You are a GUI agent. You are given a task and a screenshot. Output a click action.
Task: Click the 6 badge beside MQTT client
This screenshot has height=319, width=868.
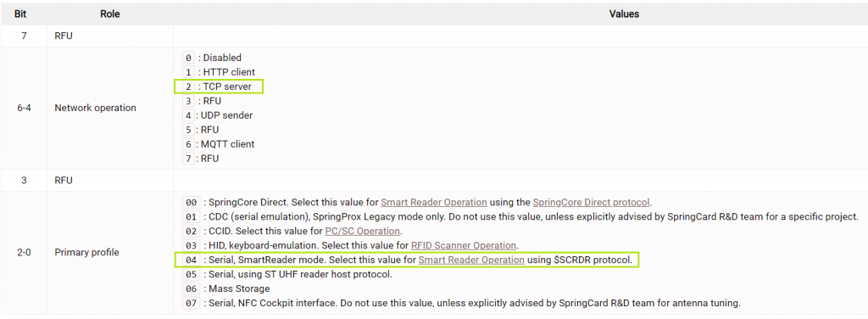188,144
